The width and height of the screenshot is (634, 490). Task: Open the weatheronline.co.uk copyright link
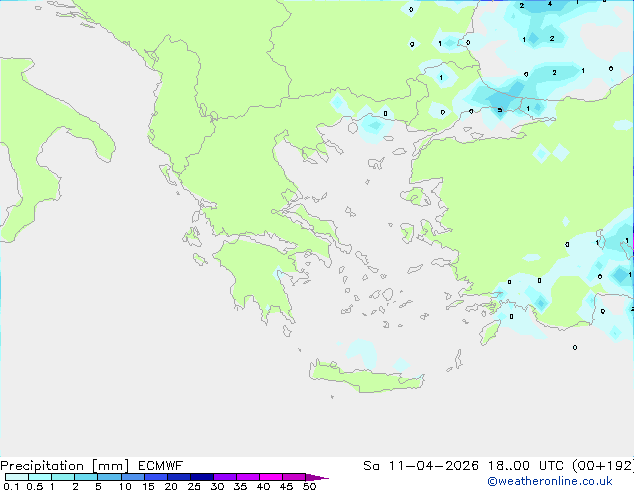coord(550,481)
